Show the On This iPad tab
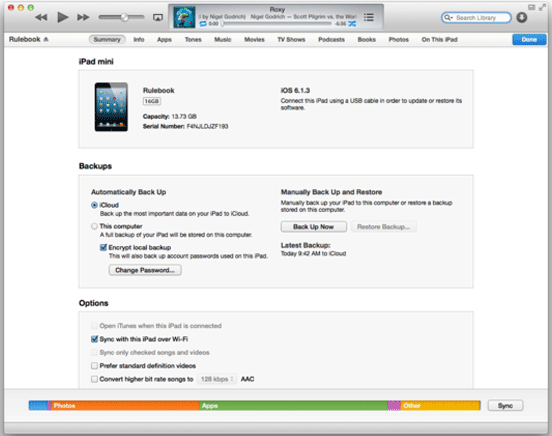The image size is (552, 436). pos(440,39)
